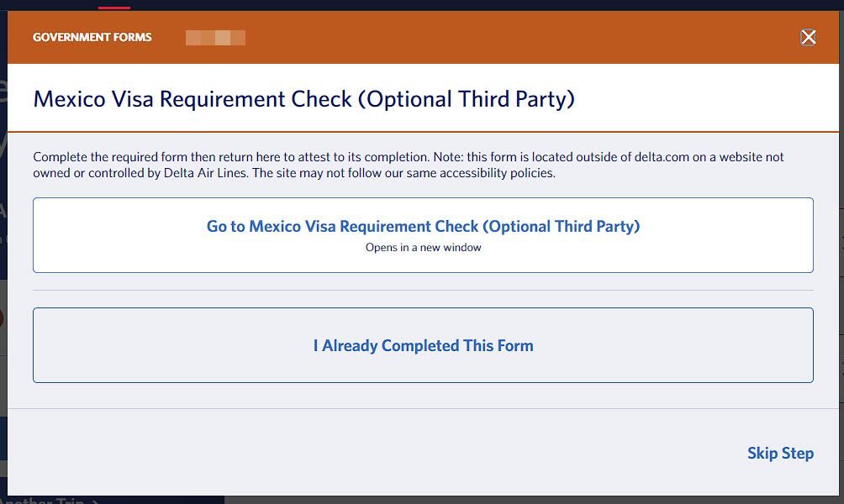Skip this step
This screenshot has height=504, width=844.
780,453
